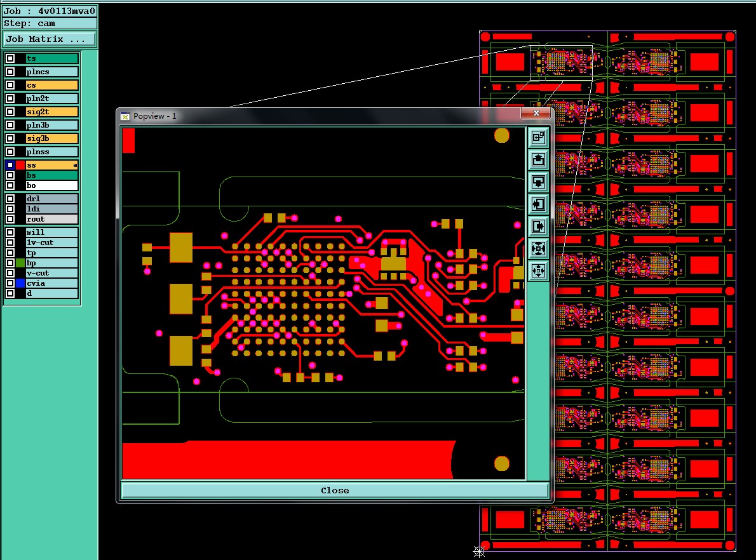The height and width of the screenshot is (560, 756).
Task: Click the blue color swatch of cvia layer
Action: click(x=20, y=283)
